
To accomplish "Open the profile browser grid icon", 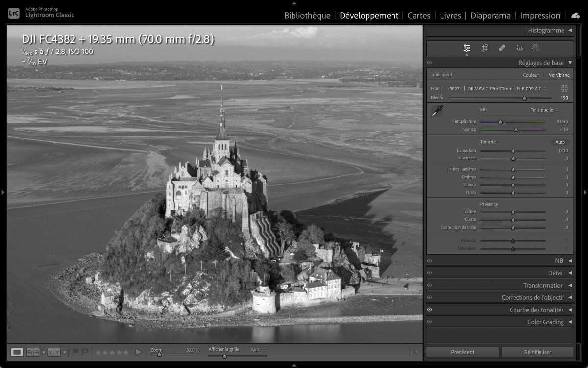I will click(x=564, y=88).
